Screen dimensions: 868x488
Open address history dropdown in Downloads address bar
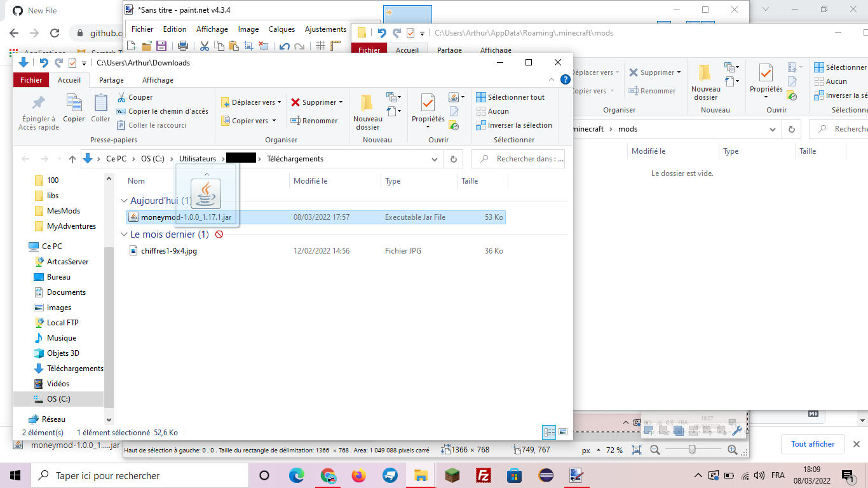point(435,159)
